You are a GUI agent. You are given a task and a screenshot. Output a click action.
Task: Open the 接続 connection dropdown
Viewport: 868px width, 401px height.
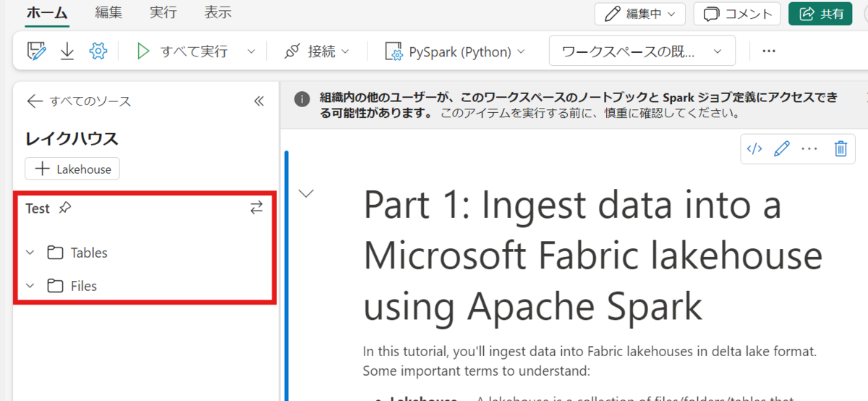point(317,51)
